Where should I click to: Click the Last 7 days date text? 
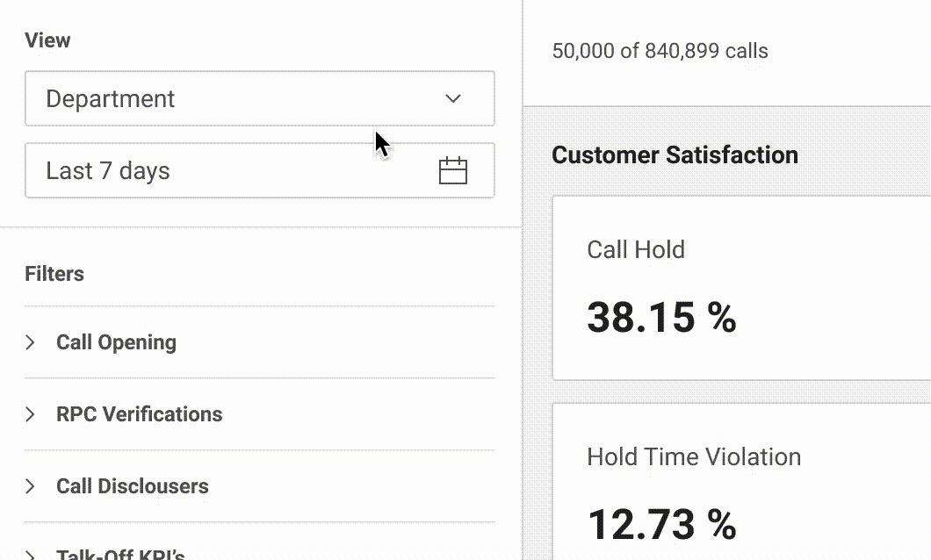pyautogui.click(x=108, y=171)
